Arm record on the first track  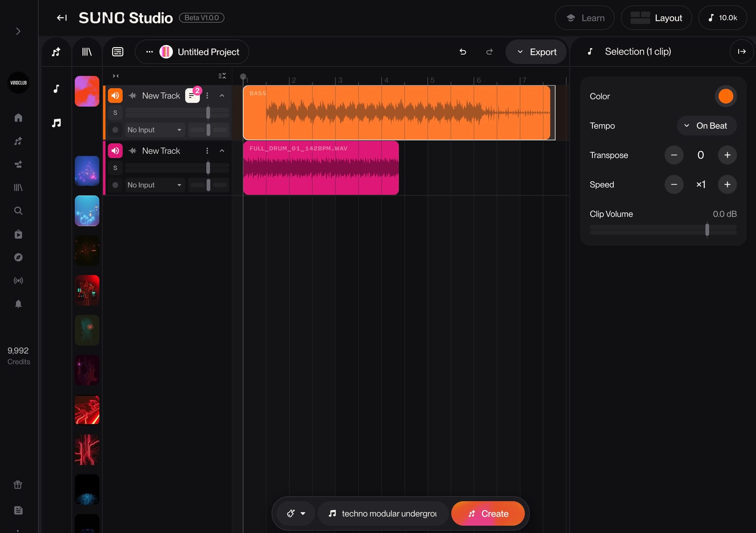(x=115, y=130)
